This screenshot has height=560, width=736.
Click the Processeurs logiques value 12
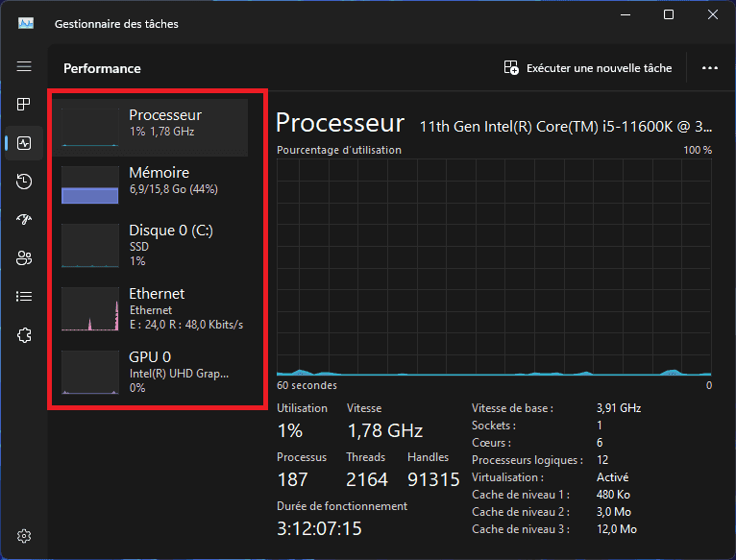pos(602,460)
